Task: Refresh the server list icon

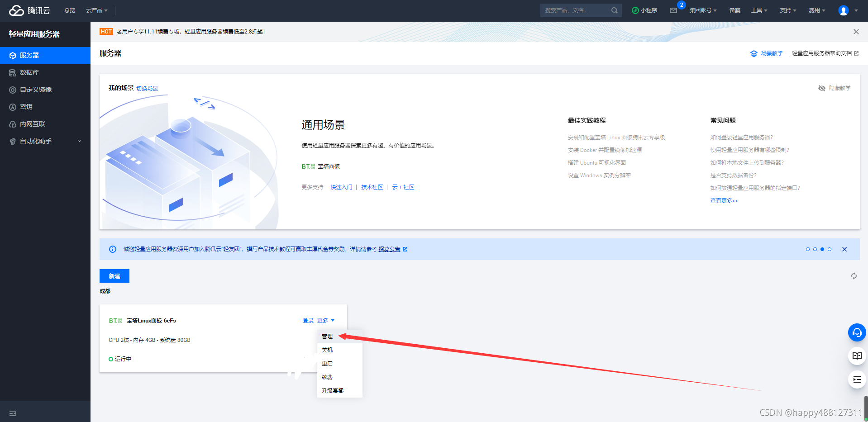Action: coord(854,276)
